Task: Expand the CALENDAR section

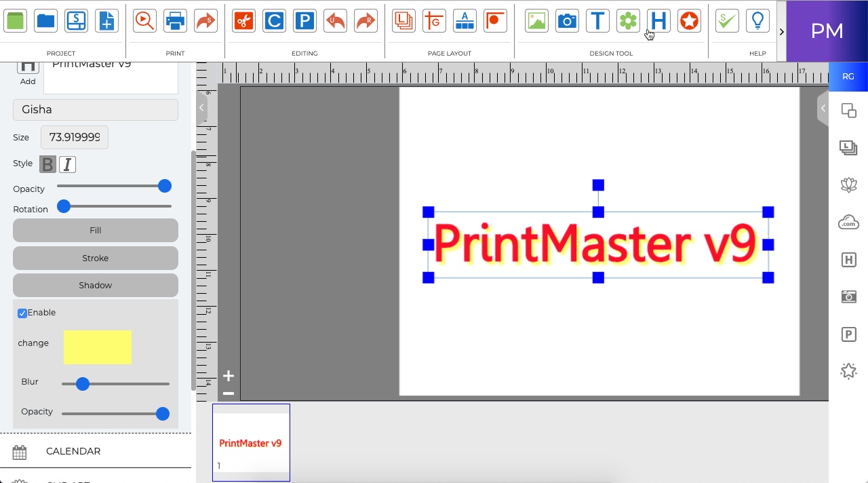Action: pyautogui.click(x=73, y=451)
